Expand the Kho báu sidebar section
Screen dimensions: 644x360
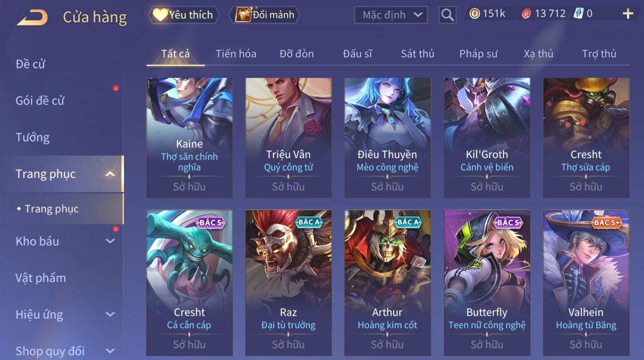pos(110,241)
